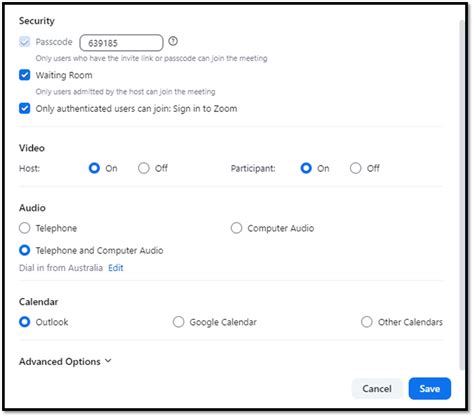Click the Video section heading
474x417 pixels.
[32, 148]
